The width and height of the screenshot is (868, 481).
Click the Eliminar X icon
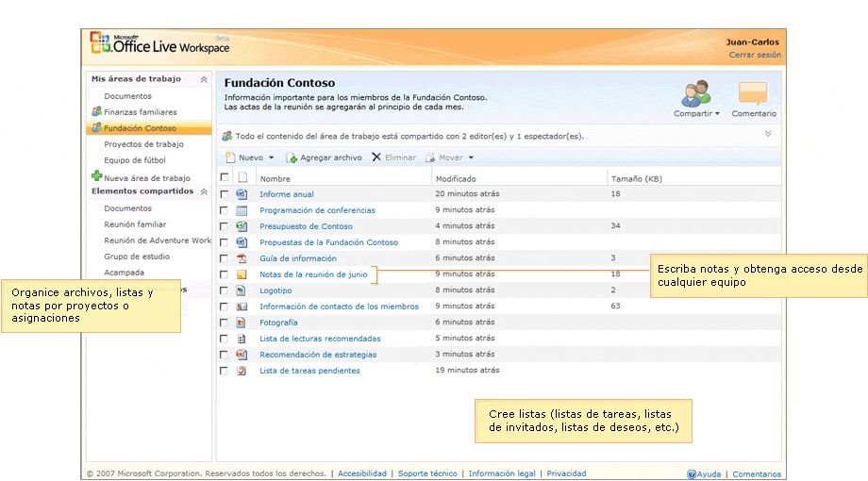tap(376, 158)
